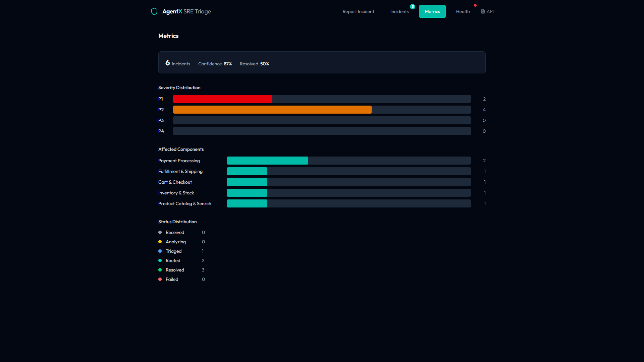
Task: Select the Analyzing status indicator dot
Action: (160, 242)
